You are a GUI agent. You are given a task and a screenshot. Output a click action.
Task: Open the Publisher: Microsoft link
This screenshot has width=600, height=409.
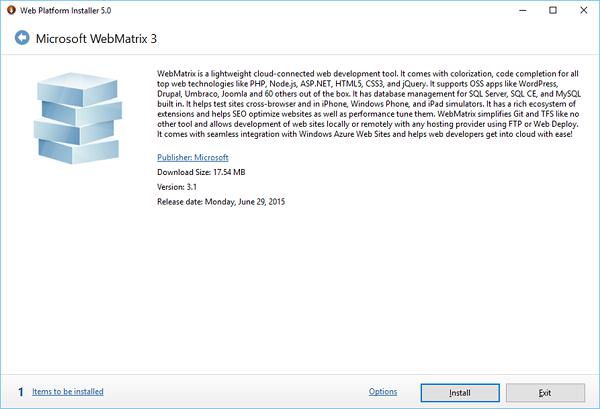pyautogui.click(x=192, y=157)
